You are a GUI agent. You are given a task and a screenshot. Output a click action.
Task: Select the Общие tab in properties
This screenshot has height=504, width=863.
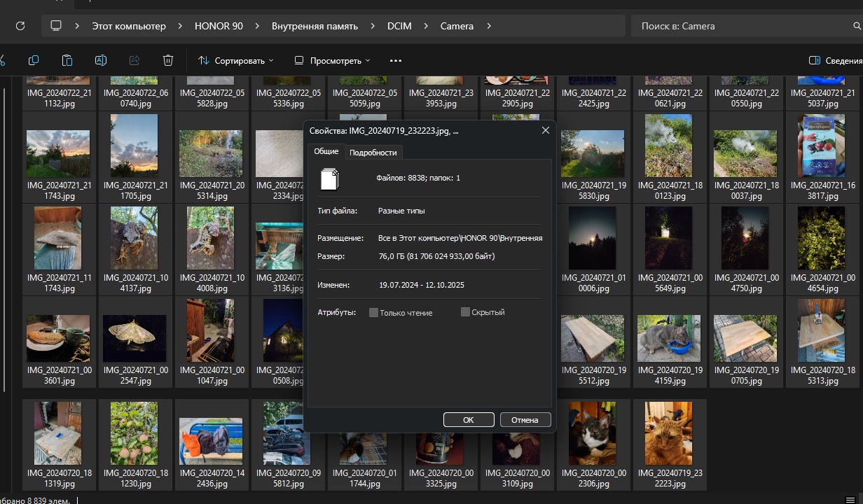pos(326,151)
